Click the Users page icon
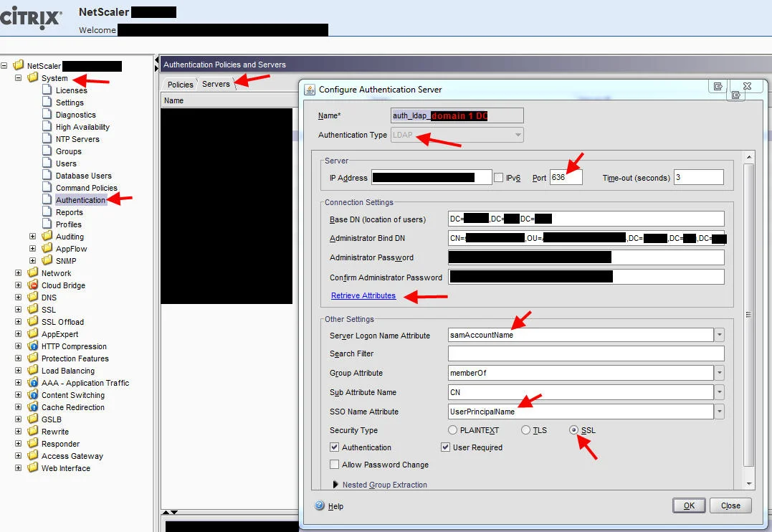The height and width of the screenshot is (532, 772). pyautogui.click(x=47, y=163)
